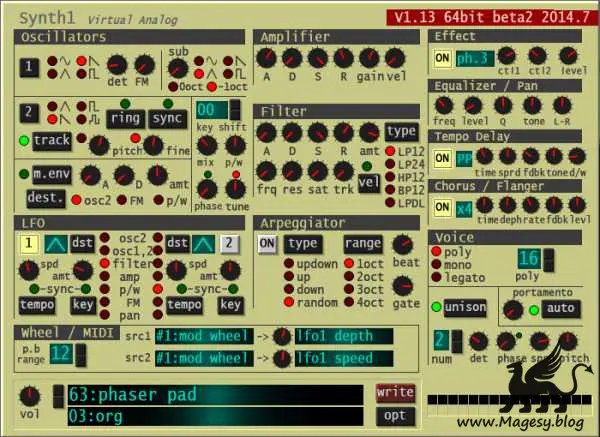Image resolution: width=600 pixels, height=437 pixels.
Task: Click the Effect level knob
Action: click(568, 56)
